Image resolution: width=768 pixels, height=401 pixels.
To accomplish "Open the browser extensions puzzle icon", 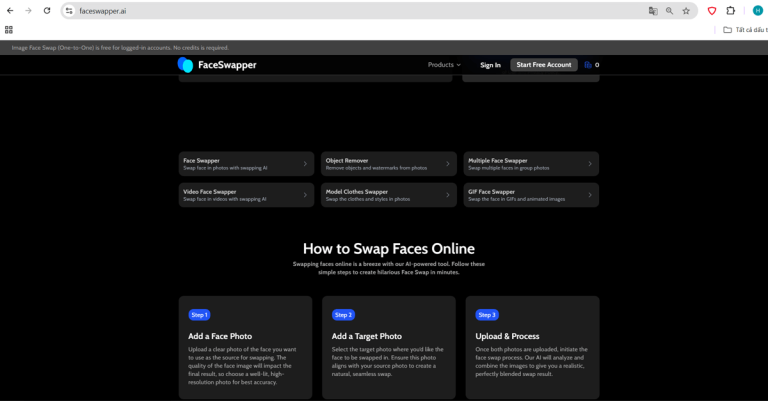I will pos(730,10).
